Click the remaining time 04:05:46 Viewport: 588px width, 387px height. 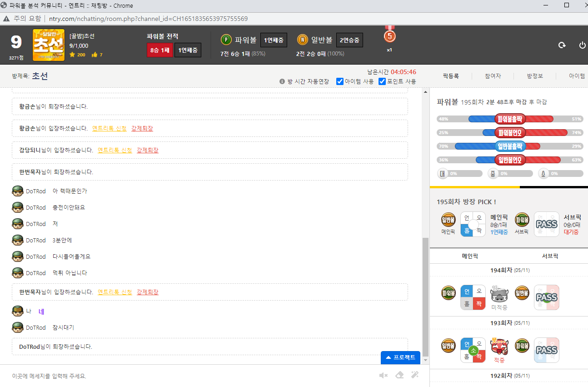click(404, 72)
